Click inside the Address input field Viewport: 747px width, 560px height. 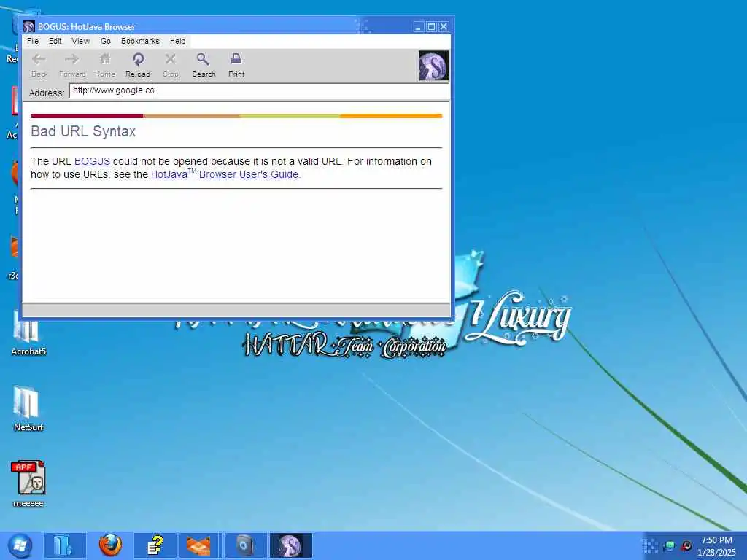tap(259, 90)
